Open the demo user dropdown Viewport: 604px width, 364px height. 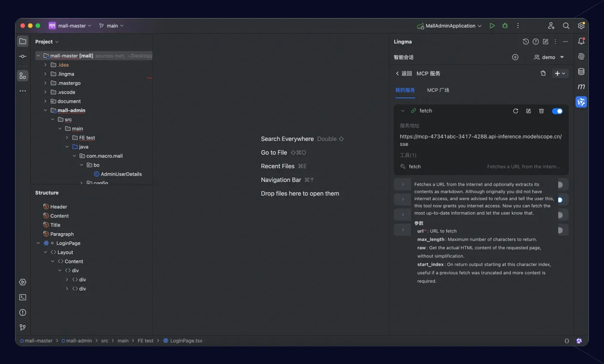tap(549, 57)
